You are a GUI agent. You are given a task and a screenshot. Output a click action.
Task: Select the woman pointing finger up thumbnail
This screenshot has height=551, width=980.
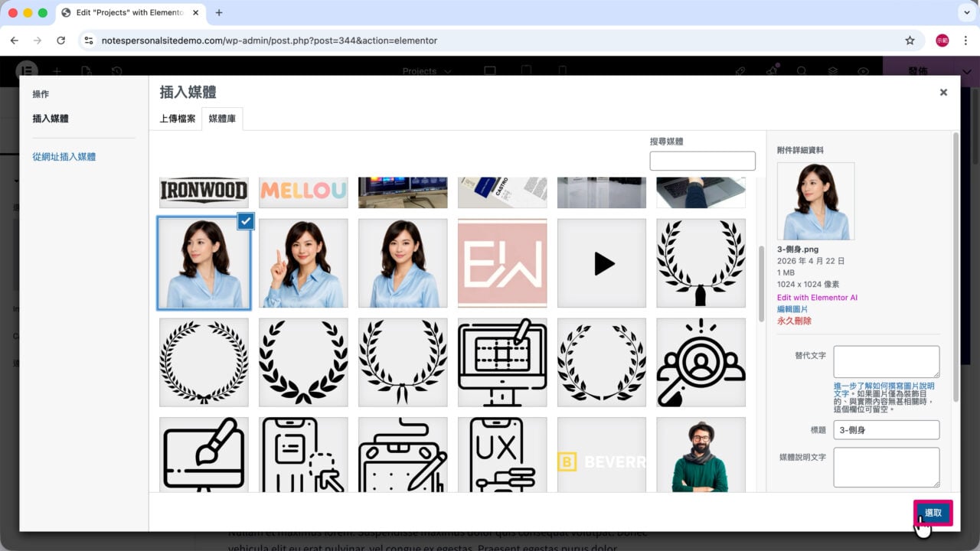tap(303, 263)
